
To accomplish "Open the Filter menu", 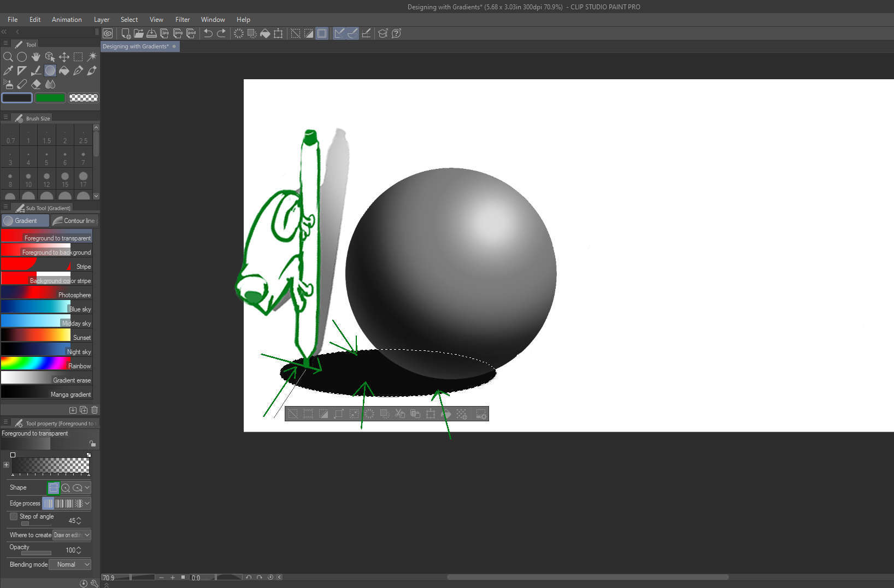I will (x=183, y=20).
